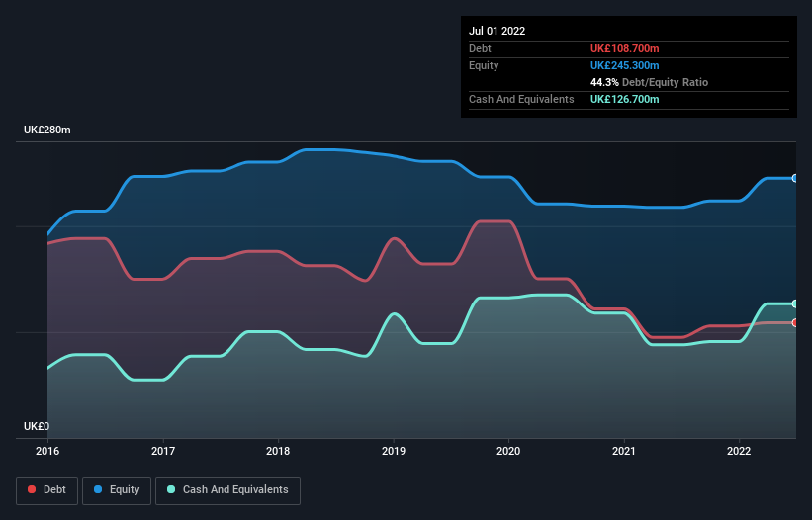
Task: Click the Debt label in tooltip
Action: point(480,48)
